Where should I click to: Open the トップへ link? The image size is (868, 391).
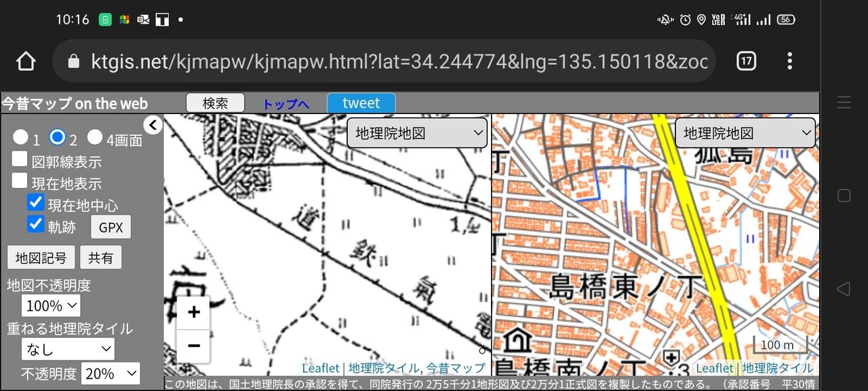click(x=285, y=104)
